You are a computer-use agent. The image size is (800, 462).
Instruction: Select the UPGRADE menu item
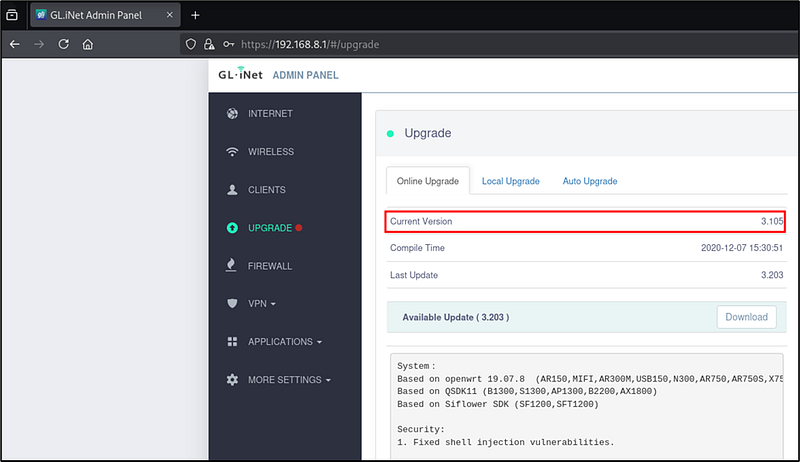click(x=270, y=228)
